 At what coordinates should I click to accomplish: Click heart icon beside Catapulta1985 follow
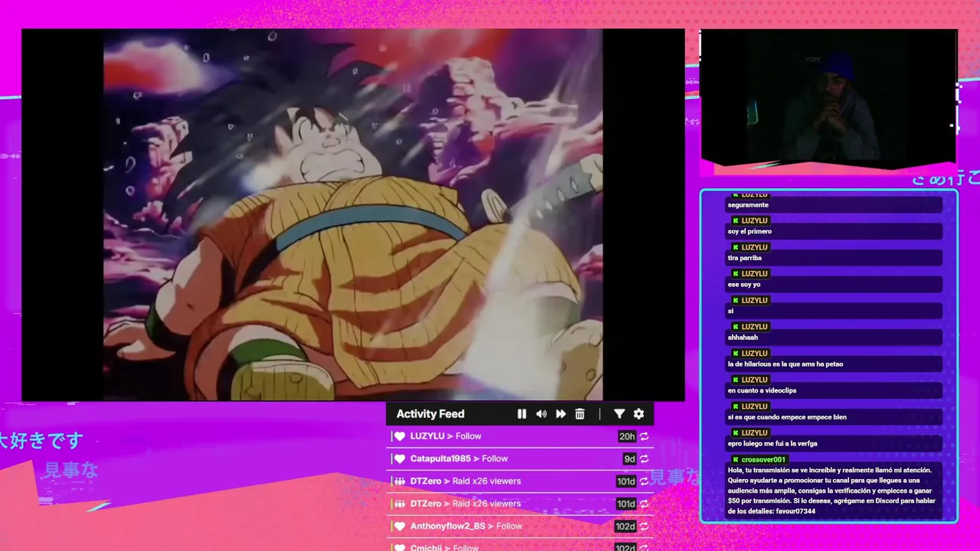(x=400, y=459)
